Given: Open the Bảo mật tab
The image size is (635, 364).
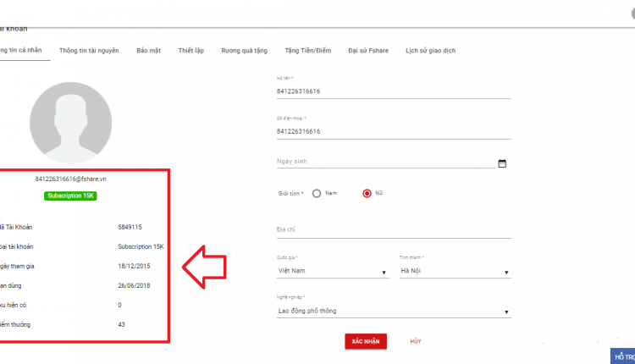Looking at the screenshot, I should click(x=149, y=51).
